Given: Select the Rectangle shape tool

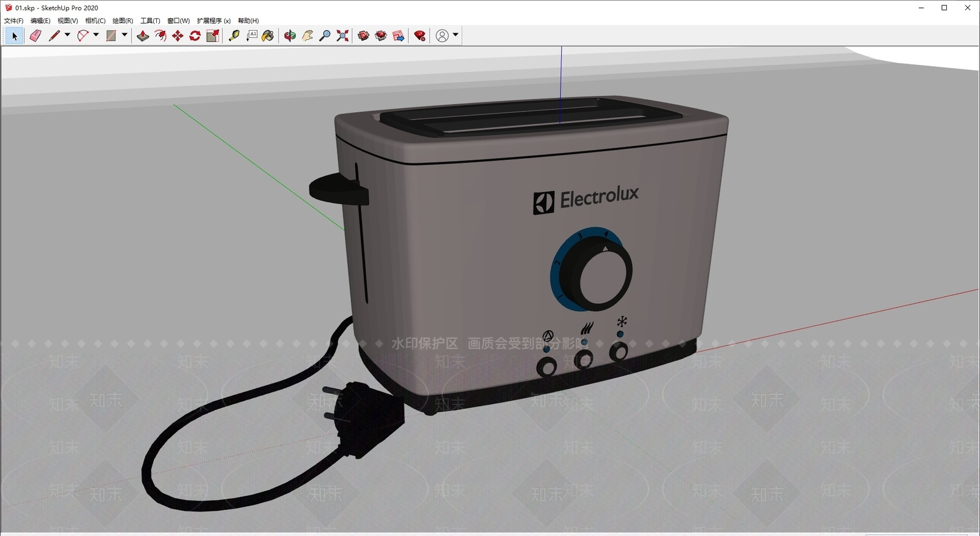Looking at the screenshot, I should click(111, 36).
